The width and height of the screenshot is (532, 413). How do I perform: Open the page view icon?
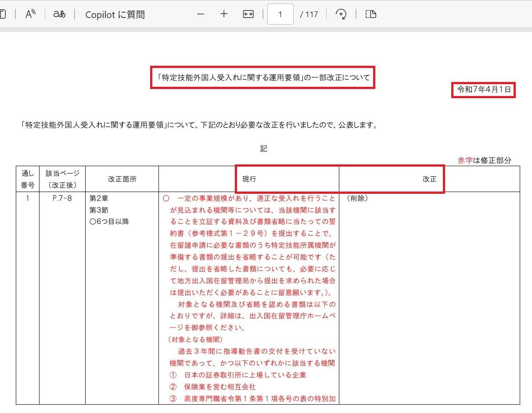[x=371, y=14]
